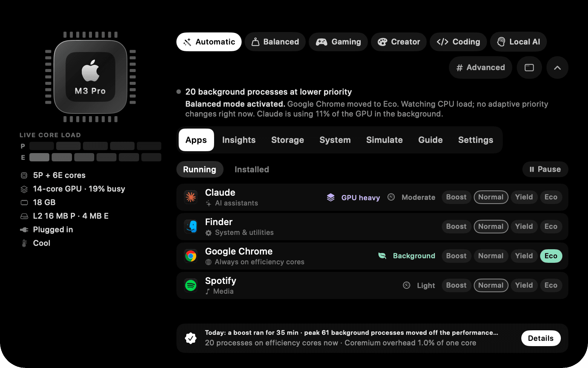Set Spotify priority to Yield
The width and height of the screenshot is (588, 368).
(524, 285)
